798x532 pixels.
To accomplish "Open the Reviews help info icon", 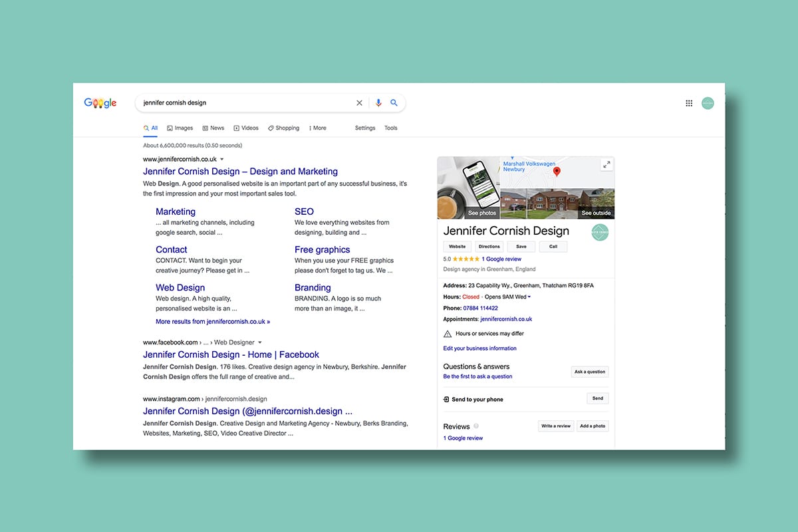I will click(476, 426).
